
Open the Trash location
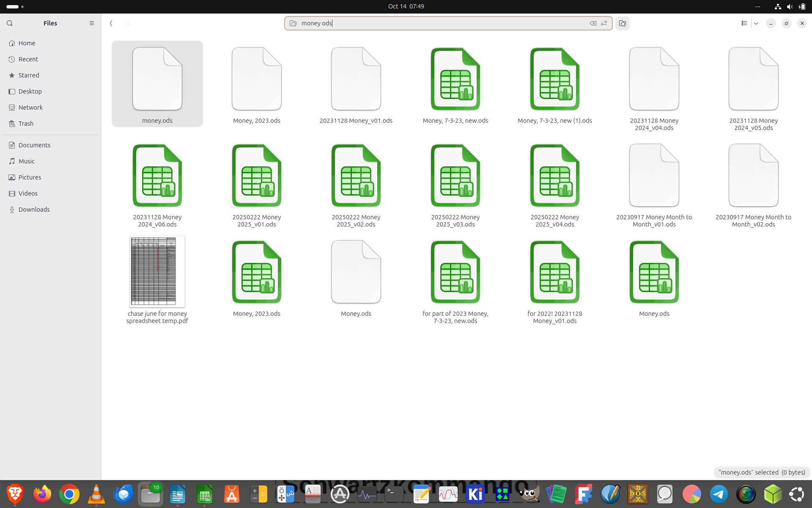[26, 124]
